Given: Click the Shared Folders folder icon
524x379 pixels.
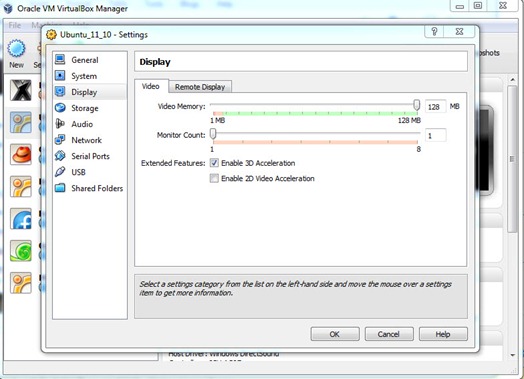Looking at the screenshot, I should point(60,188).
